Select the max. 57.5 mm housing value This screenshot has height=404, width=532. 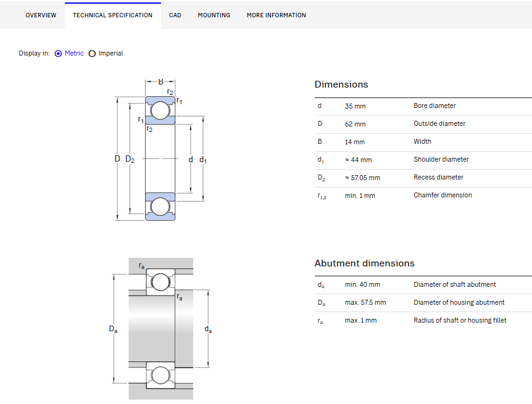pos(365,303)
